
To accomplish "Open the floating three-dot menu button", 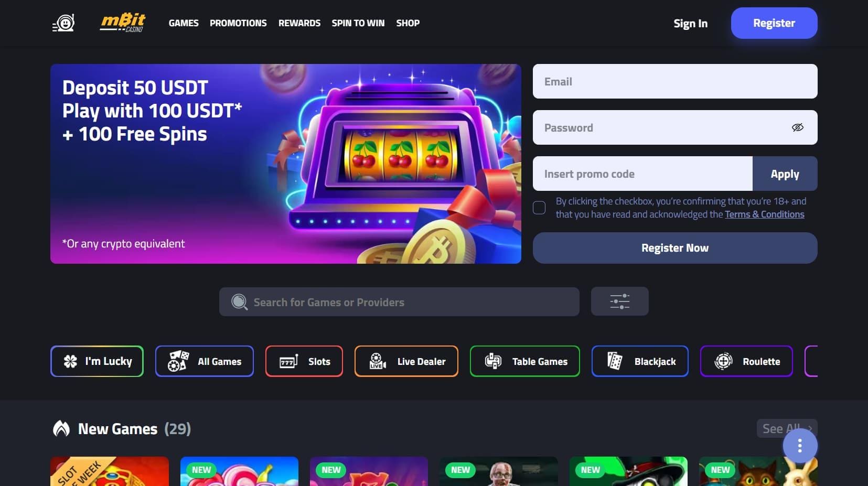I will point(800,446).
